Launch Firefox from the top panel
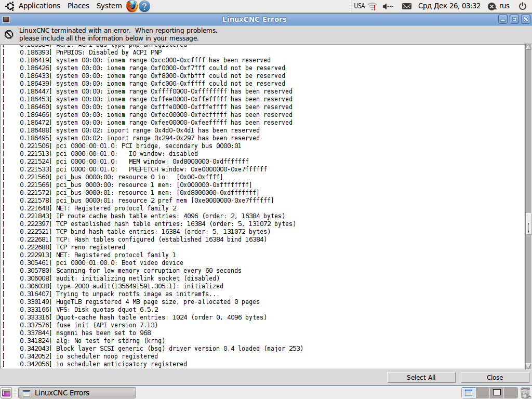This screenshot has width=532, height=399. click(x=131, y=6)
